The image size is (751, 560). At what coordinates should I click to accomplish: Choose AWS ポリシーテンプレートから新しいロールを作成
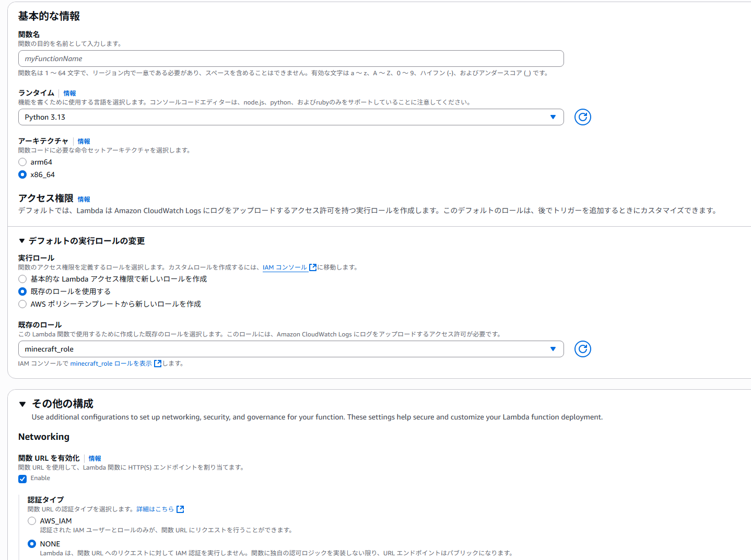[22, 304]
